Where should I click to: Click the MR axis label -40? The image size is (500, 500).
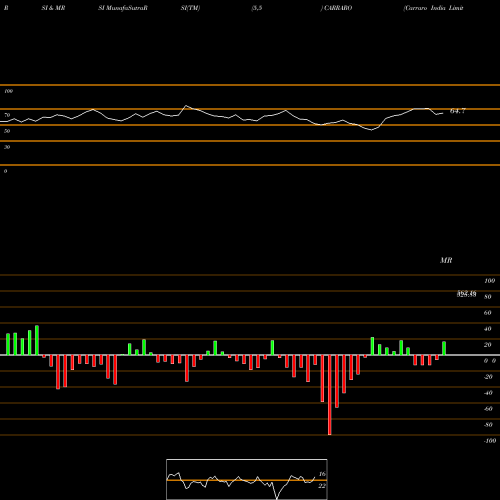488,393
